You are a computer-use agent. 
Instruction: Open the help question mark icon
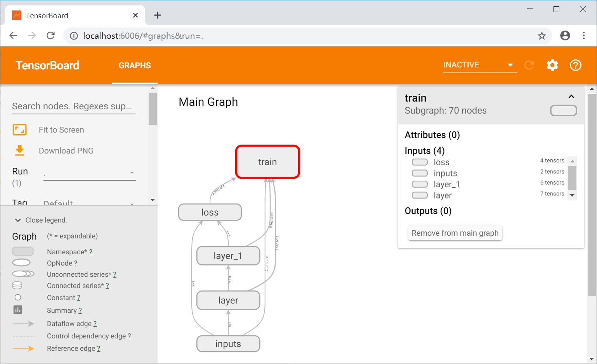pos(575,65)
